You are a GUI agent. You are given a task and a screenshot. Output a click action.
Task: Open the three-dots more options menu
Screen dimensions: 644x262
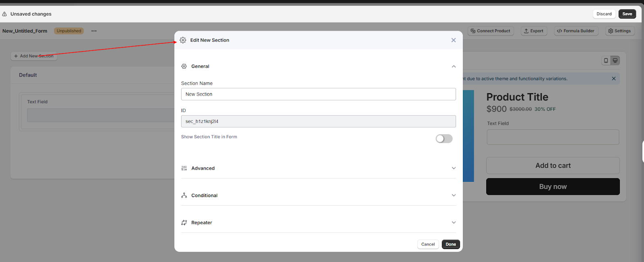point(94,31)
